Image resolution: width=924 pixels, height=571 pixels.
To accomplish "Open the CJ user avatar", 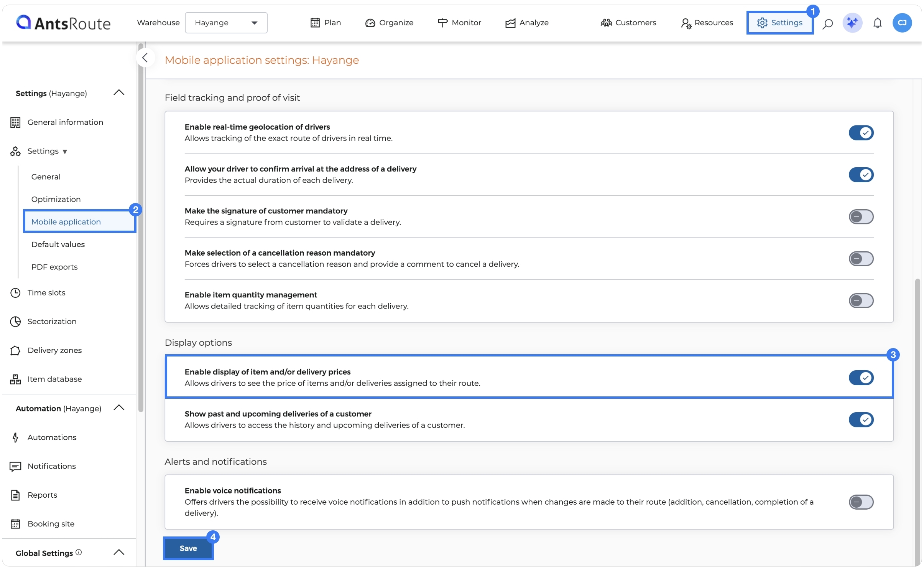I will click(902, 23).
